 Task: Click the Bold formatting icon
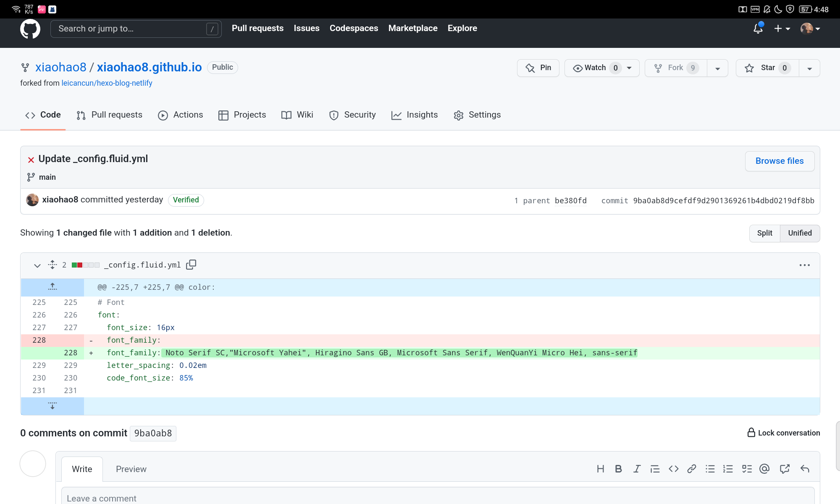pyautogui.click(x=618, y=469)
